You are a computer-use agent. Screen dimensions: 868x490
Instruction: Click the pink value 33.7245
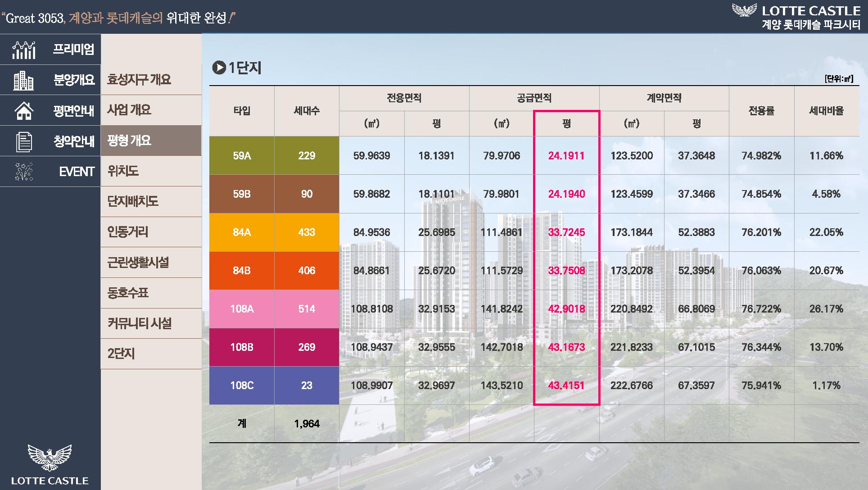point(566,232)
